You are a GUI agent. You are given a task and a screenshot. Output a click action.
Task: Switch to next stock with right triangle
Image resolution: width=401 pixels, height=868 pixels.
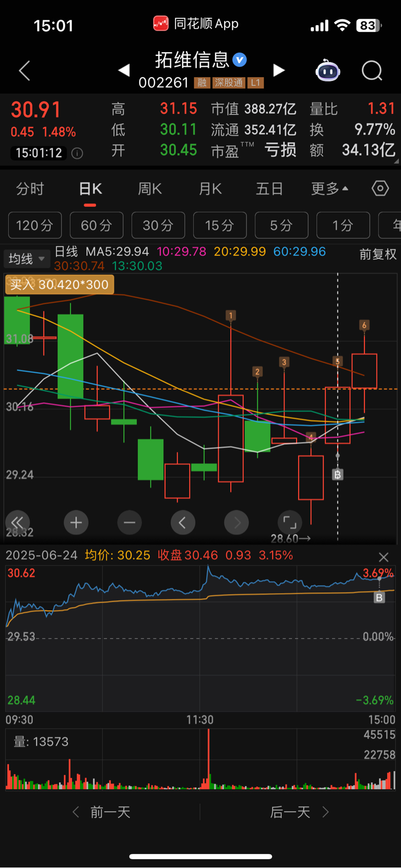279,70
